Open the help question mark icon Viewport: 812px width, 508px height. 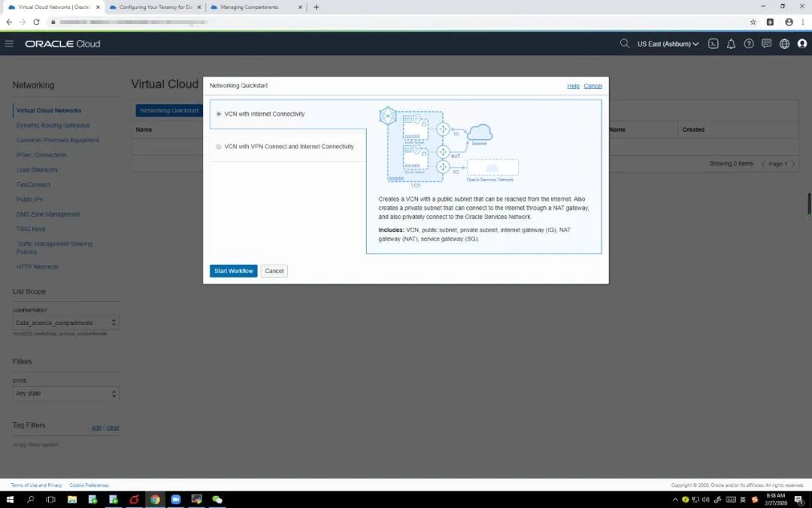748,44
